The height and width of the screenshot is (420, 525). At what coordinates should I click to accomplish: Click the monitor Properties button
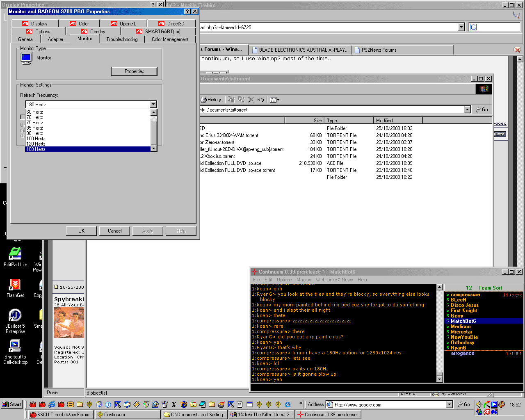pos(134,71)
